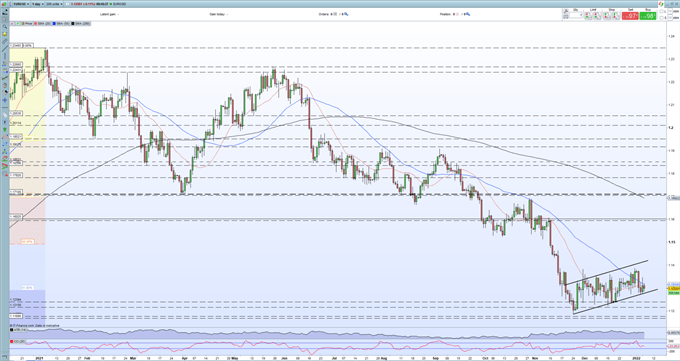
Task: Select the lower radio button near Buy
Action: (661, 18)
